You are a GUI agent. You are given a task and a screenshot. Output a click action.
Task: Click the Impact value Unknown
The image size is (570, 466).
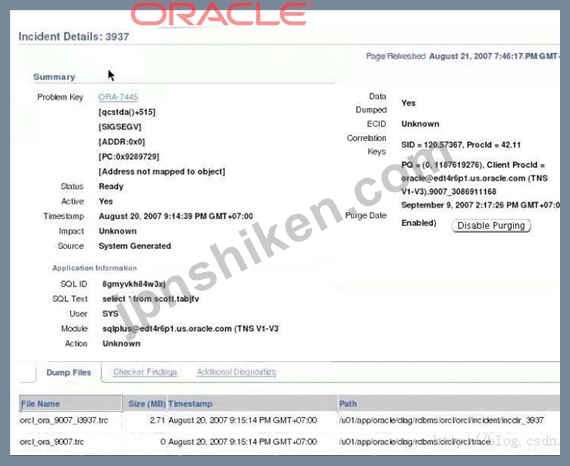tap(117, 231)
